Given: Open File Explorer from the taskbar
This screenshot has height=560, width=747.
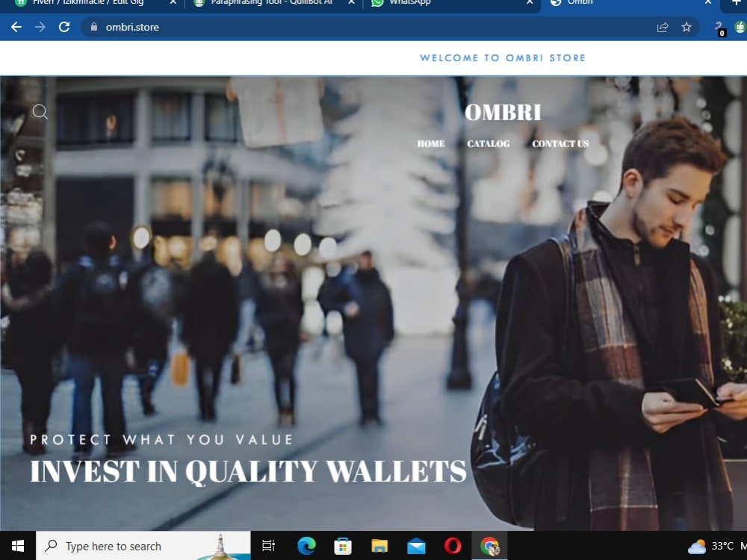Looking at the screenshot, I should point(379,546).
